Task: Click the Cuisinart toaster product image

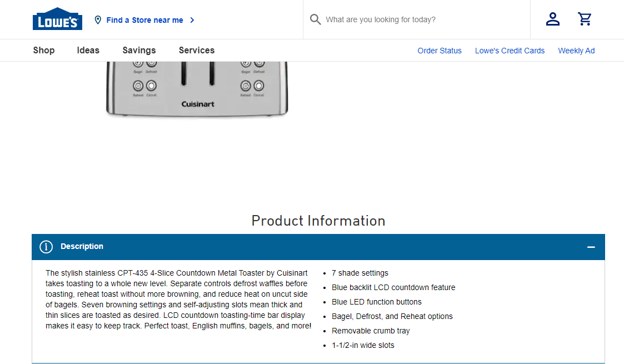Action: [197, 89]
